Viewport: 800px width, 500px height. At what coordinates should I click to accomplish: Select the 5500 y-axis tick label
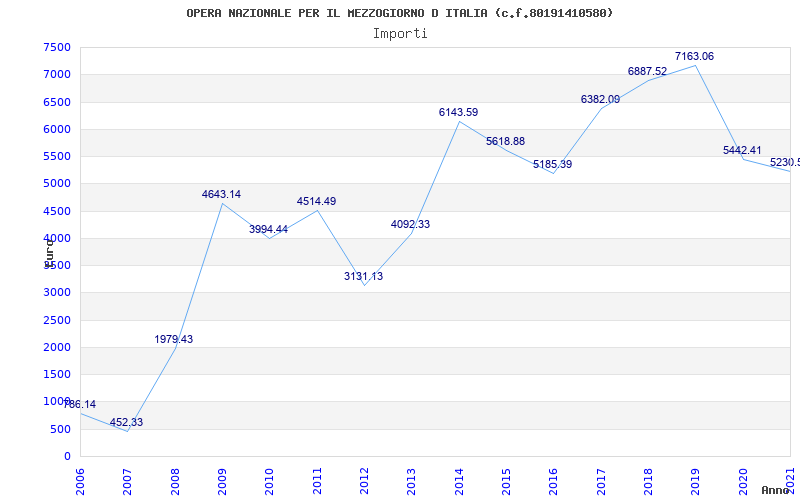[x=57, y=156]
